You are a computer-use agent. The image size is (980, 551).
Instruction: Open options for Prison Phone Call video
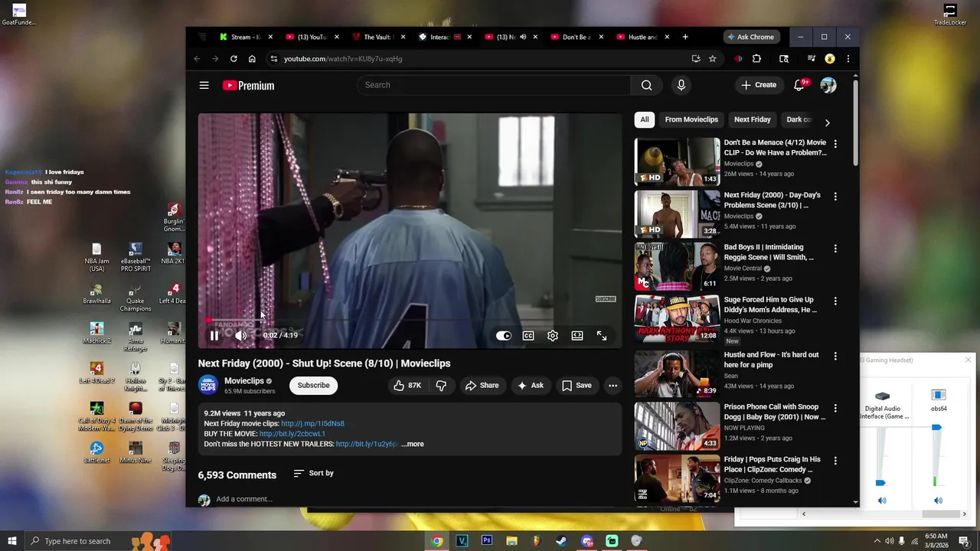click(x=835, y=409)
